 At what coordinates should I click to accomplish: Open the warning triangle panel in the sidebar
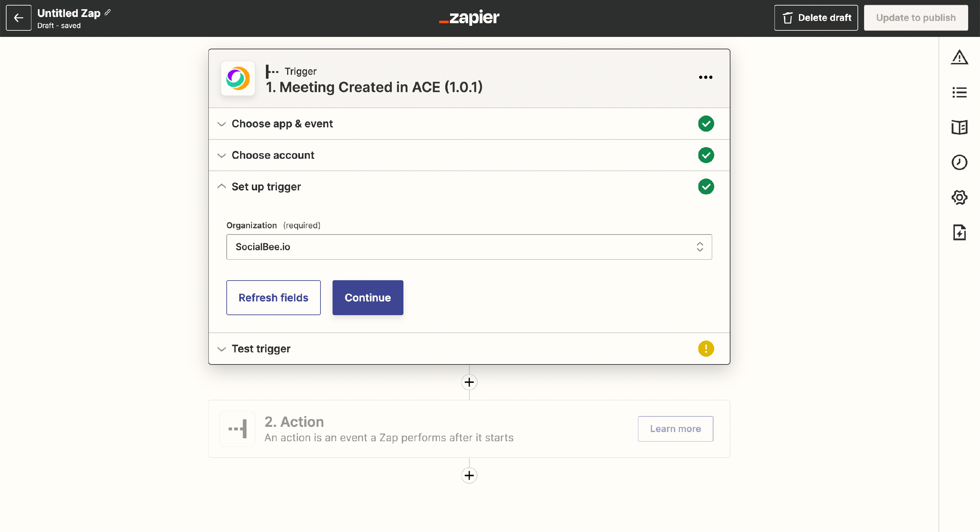point(959,57)
